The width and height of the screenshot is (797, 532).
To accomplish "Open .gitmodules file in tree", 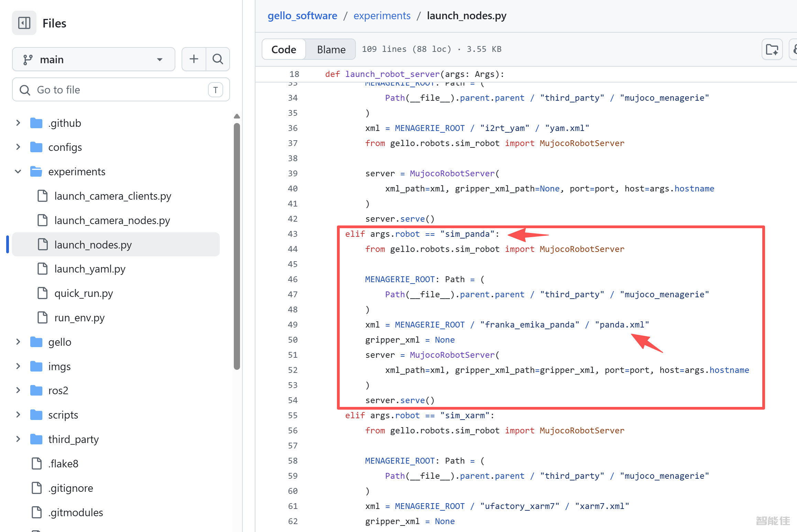I will pos(76,512).
